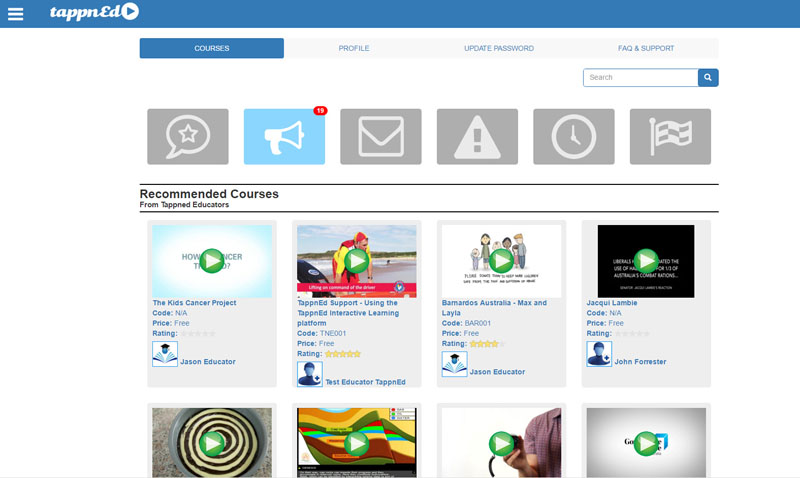Click the TappnEd logo
The height and width of the screenshot is (478, 800).
tap(94, 13)
